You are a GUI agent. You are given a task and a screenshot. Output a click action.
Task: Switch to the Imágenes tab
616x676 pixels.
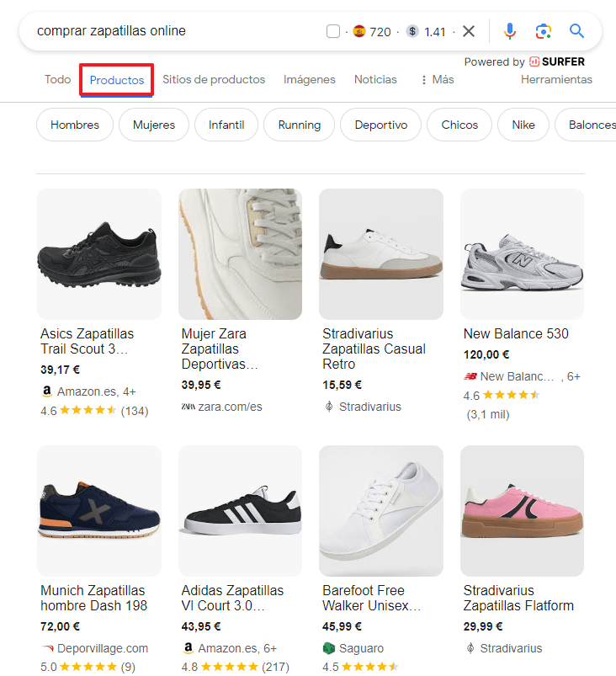(310, 80)
